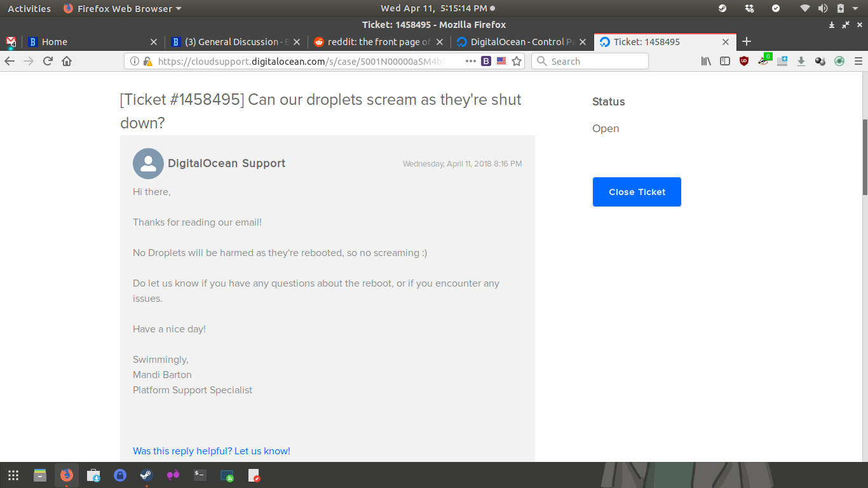This screenshot has height=488, width=868.
Task: Click 'Was this reply helpful? Let us know!' link
Action: pyautogui.click(x=211, y=451)
